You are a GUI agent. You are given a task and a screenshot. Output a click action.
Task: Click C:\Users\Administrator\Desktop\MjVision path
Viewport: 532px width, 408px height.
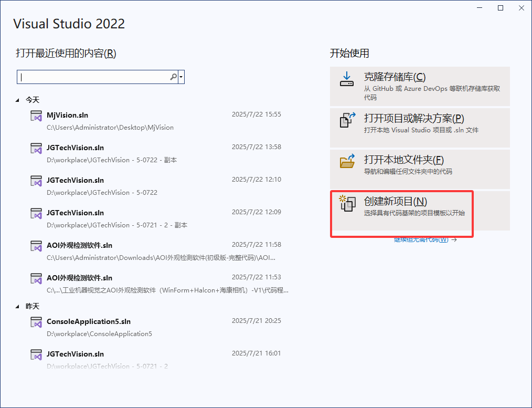[x=110, y=128]
